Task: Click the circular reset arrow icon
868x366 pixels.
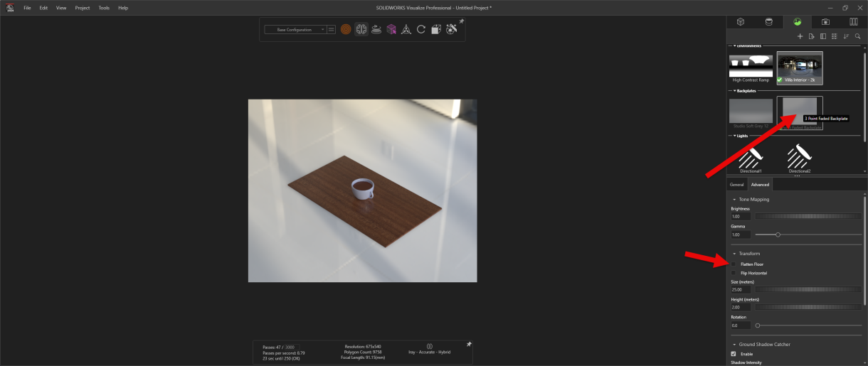Action: [421, 30]
